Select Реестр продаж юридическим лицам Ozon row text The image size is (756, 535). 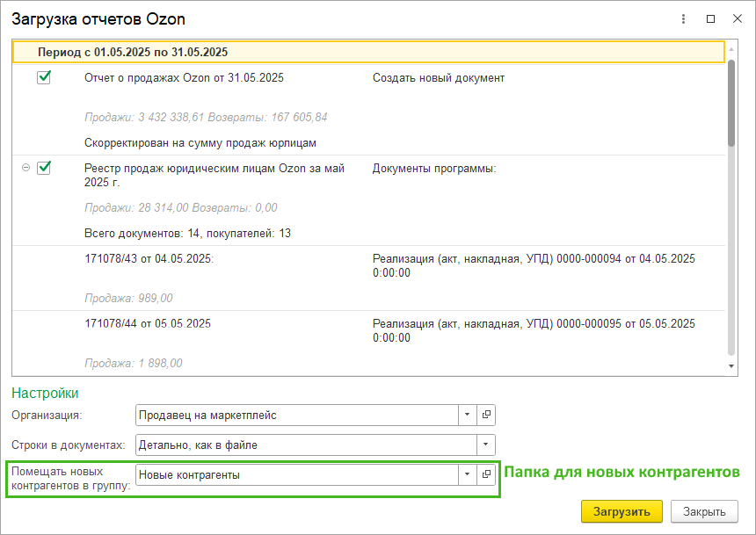(214, 176)
